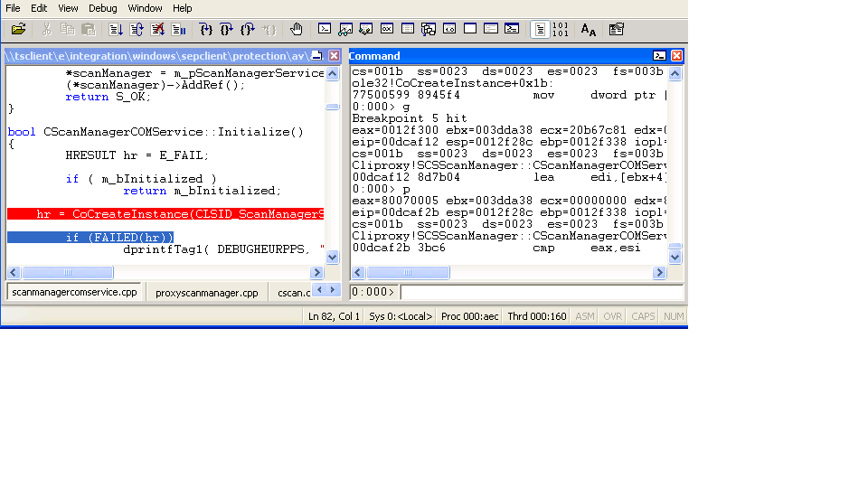Switch to Source Mode Off binary icon
Image resolution: width=868 pixels, height=488 pixels.
click(x=561, y=29)
